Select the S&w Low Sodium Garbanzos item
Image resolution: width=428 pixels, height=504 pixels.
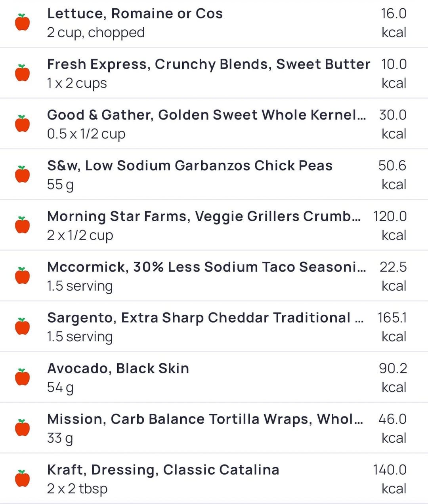214,175
